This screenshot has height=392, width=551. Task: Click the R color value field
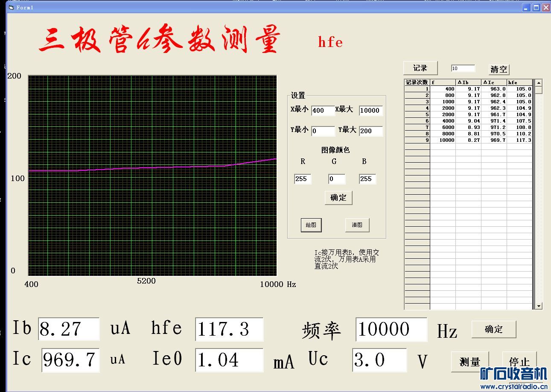coord(303,179)
